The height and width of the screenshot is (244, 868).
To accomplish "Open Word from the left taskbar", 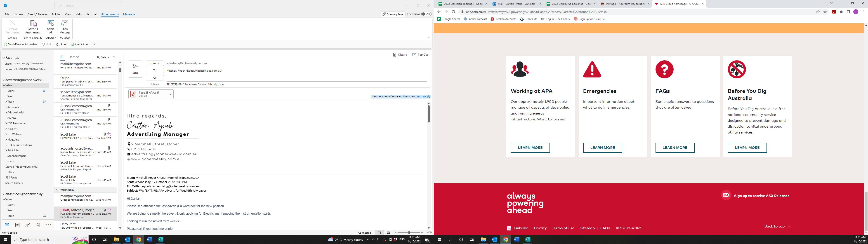I will [x=149, y=240].
